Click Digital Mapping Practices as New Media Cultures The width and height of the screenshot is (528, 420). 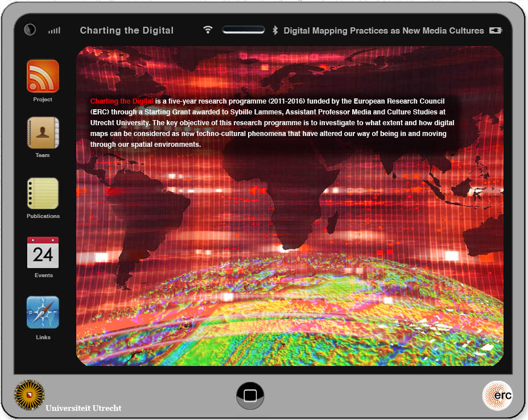(383, 31)
